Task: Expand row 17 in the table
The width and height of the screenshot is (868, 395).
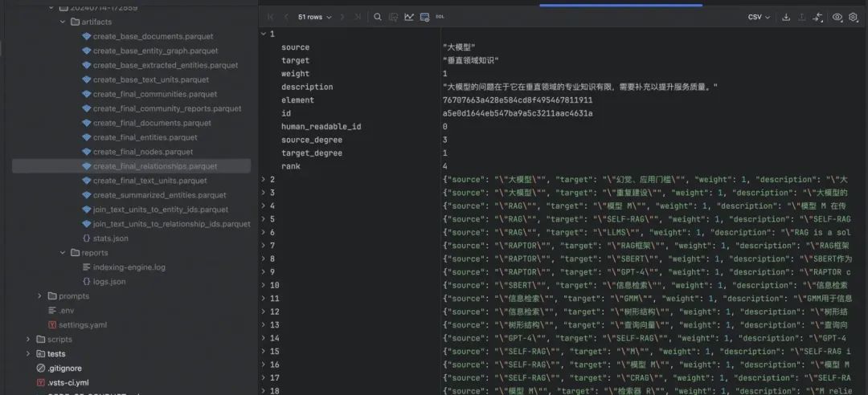Action: pyautogui.click(x=264, y=378)
